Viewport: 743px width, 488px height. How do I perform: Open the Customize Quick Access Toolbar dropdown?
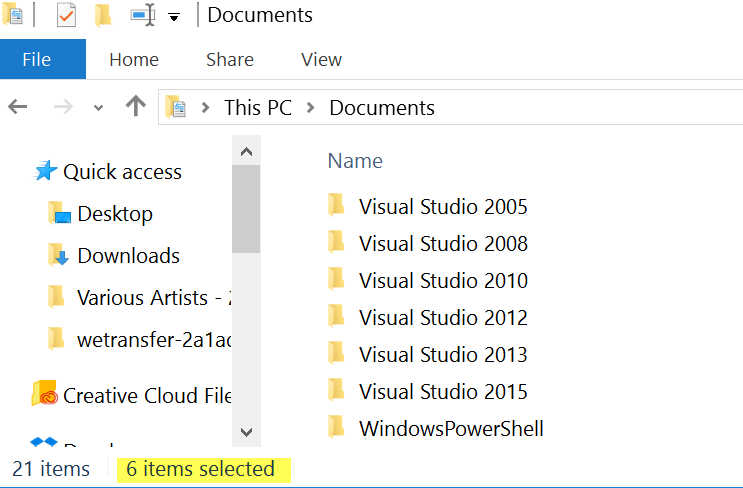(x=174, y=17)
